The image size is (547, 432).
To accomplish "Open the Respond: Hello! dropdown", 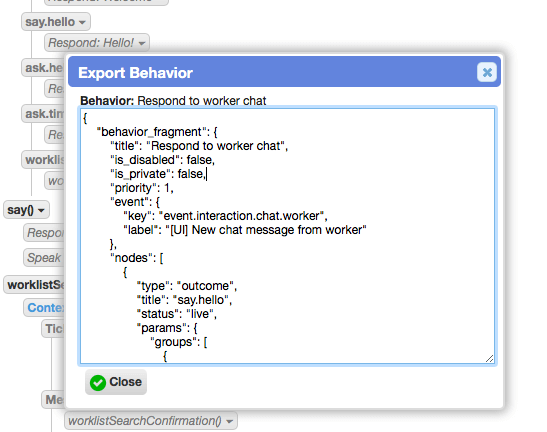I will pos(97,43).
